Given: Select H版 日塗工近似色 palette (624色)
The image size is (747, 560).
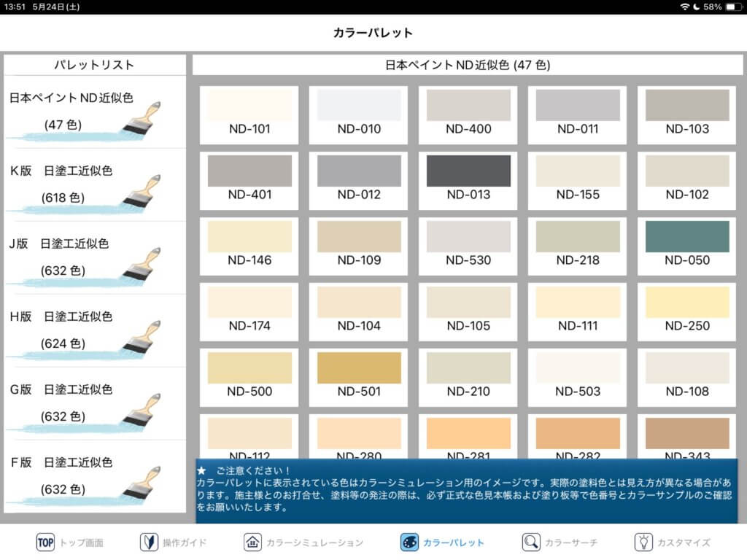Looking at the screenshot, I should pyautogui.click(x=95, y=330).
